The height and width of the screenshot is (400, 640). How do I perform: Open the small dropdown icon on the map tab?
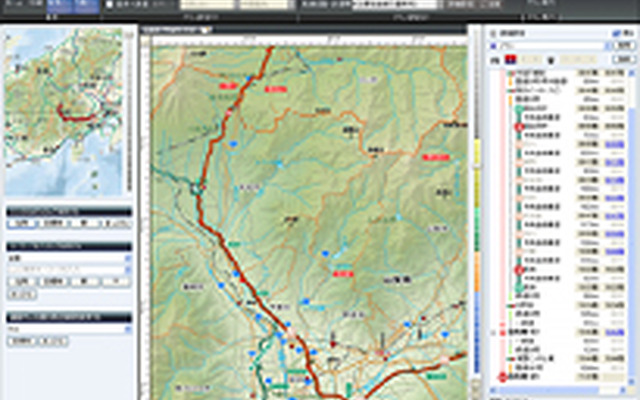[x=207, y=30]
